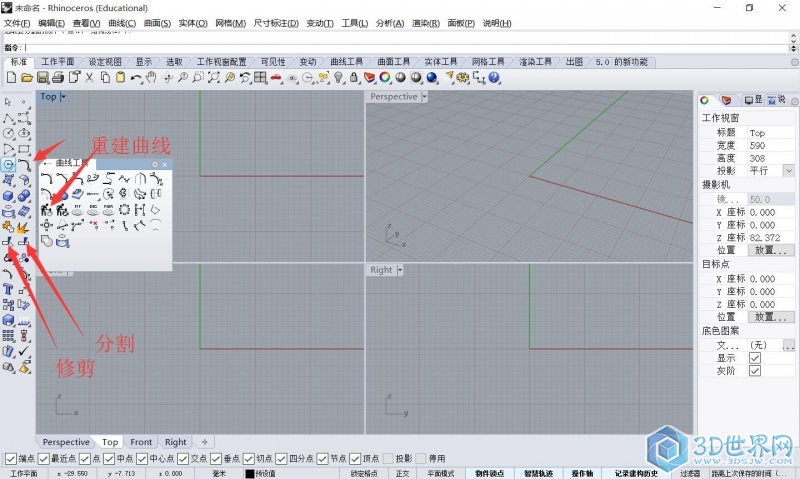
Task: Select the Pan hand tool
Action: [151, 78]
